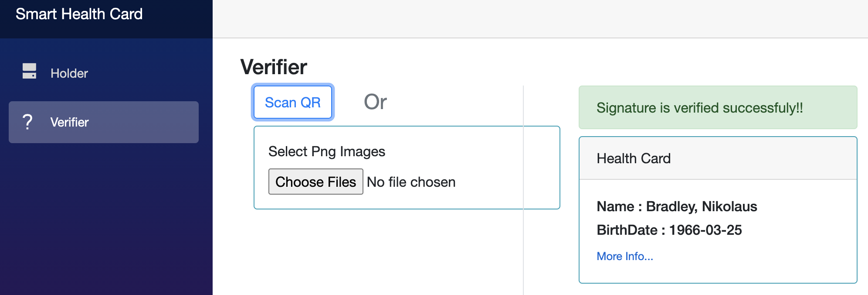Click the Health Card panel header
Screen dimensions: 868x295
(718, 158)
